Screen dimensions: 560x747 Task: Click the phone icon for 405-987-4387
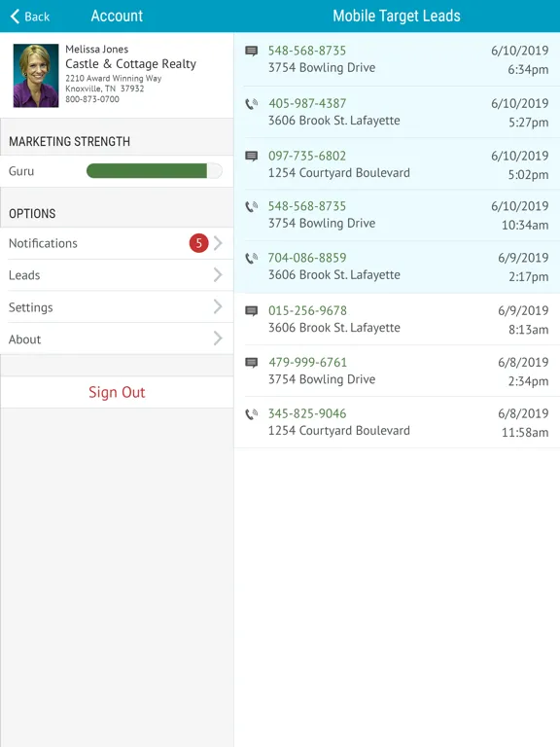(252, 103)
